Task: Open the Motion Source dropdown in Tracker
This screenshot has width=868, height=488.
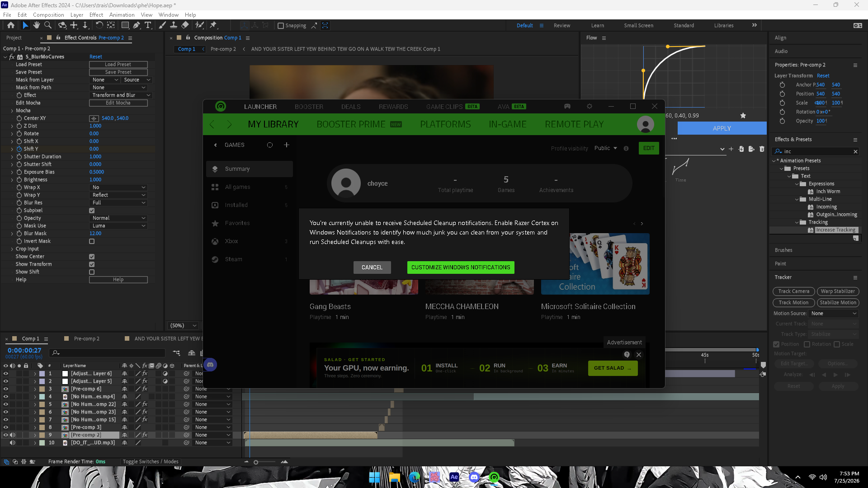Action: pos(833,314)
